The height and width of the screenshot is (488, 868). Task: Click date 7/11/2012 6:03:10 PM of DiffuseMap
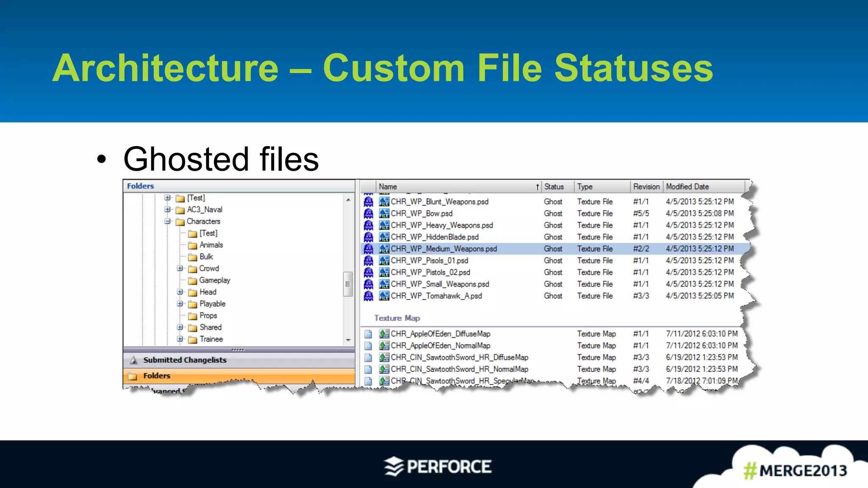click(701, 334)
